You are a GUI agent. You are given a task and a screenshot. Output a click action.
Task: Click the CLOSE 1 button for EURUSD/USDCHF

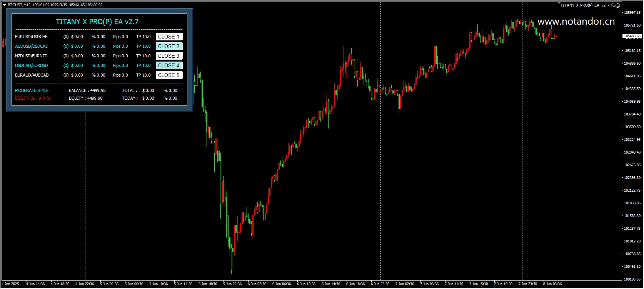click(x=169, y=37)
